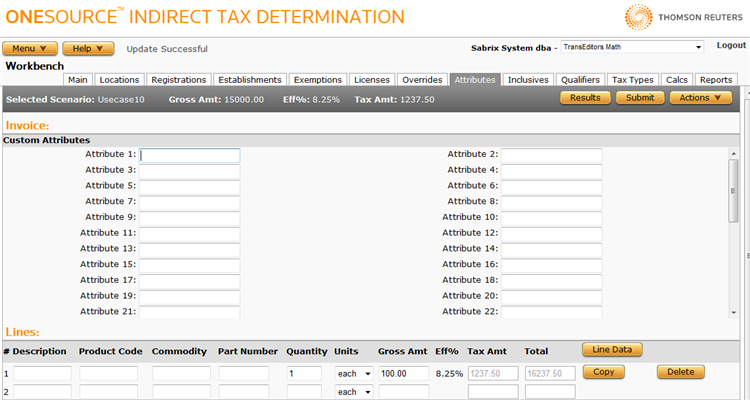750x400 pixels.
Task: Click the Attribute 1 input field
Action: (x=190, y=155)
